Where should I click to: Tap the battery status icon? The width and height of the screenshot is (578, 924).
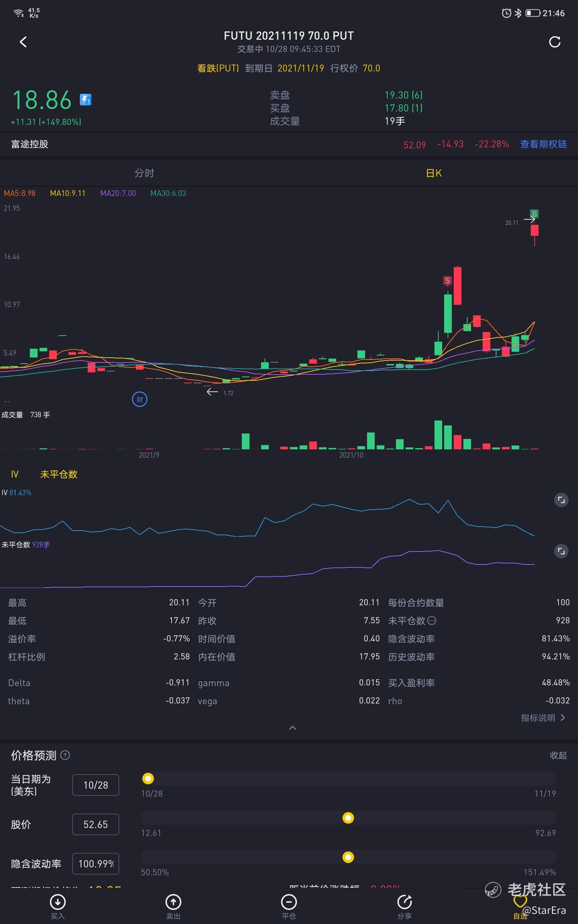tap(533, 13)
